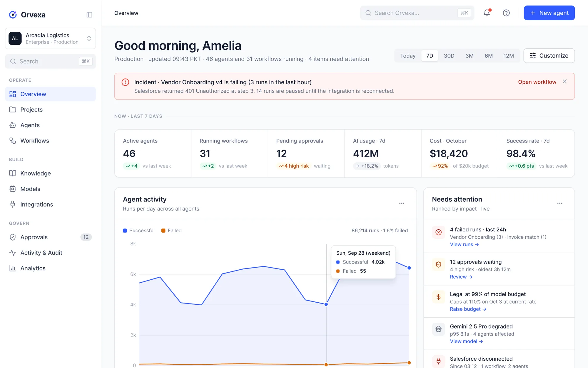Open Agent activity more options menu
588x368 pixels.
[x=402, y=203]
